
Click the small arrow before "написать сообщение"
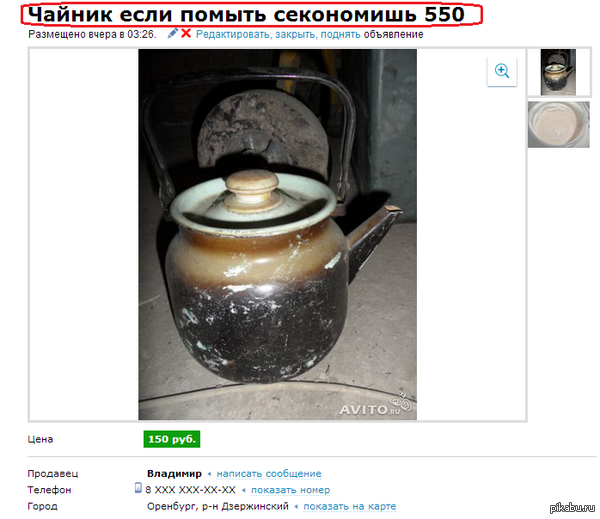209,474
